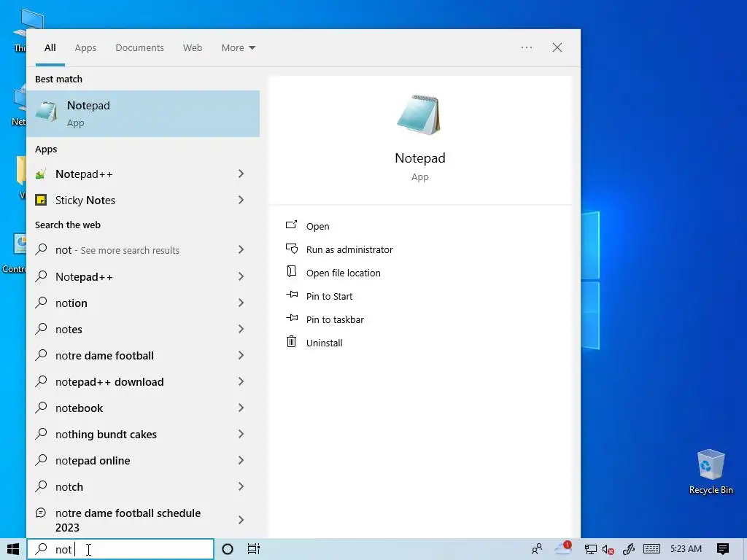747x560 pixels.
Task: Switch to the Web tab
Action: pyautogui.click(x=193, y=47)
